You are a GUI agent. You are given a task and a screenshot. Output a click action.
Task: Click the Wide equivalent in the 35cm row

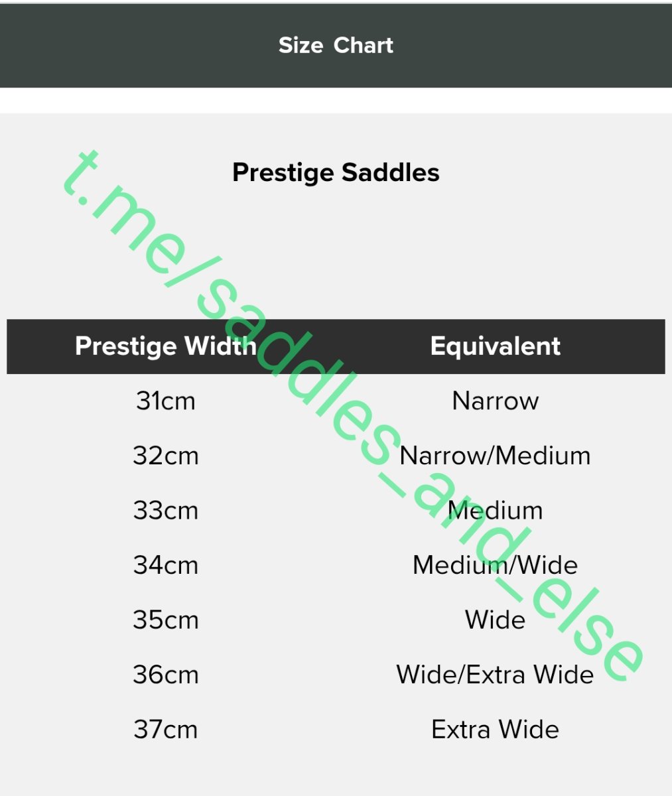495,620
